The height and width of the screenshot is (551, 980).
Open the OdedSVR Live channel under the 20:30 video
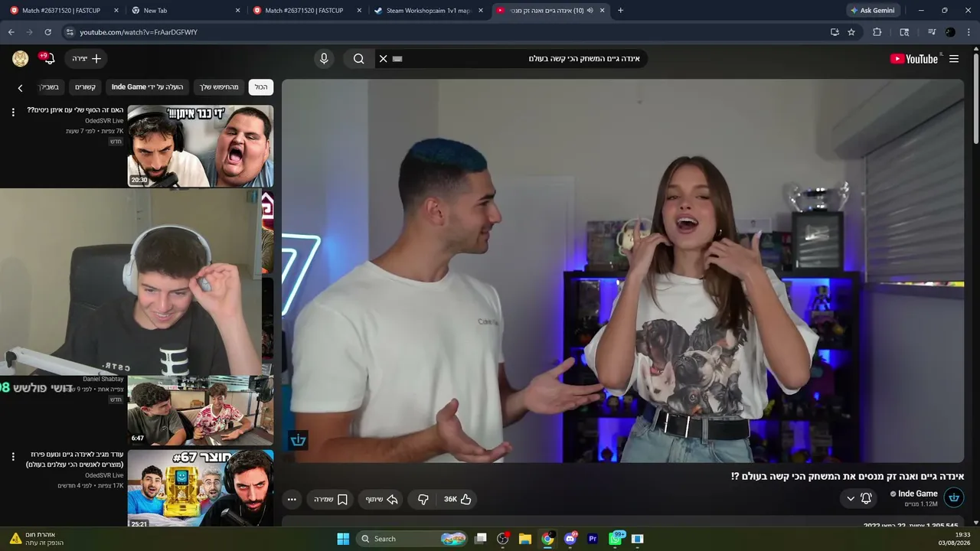(104, 121)
